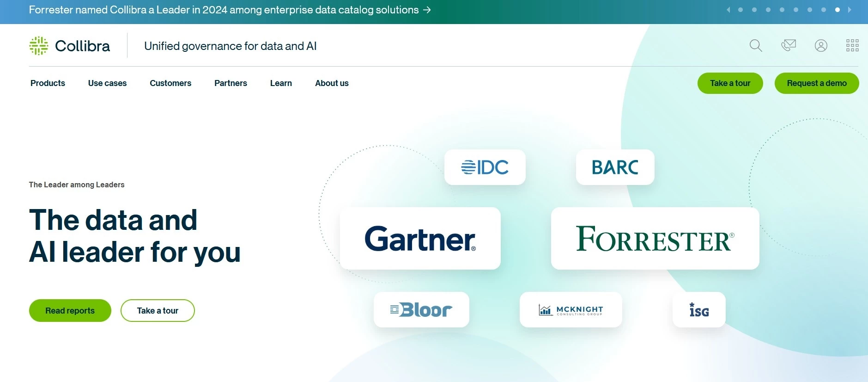Select the fourth banner carousel dot
Screen dimensions: 868x382
782,10
